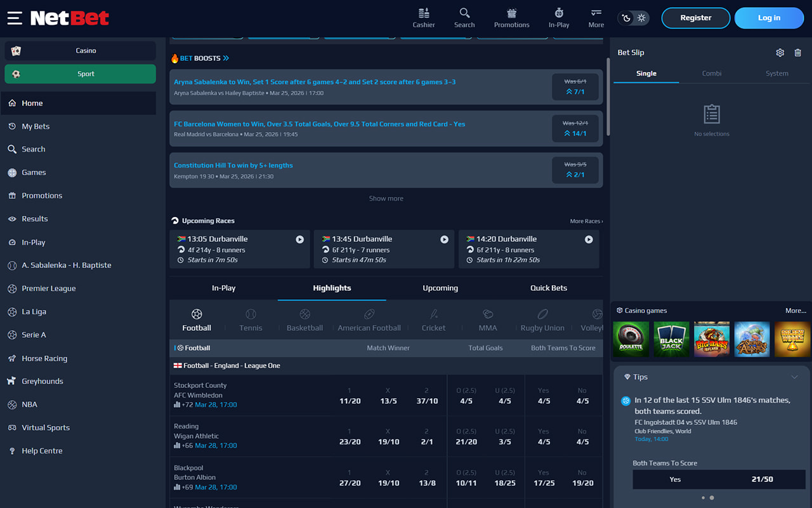Open More Races link

586,221
